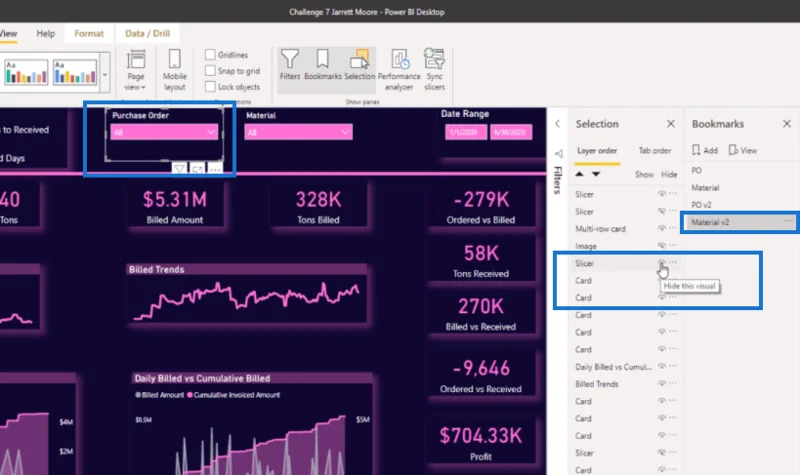Edit the Date Range start date field
This screenshot has width=800, height=475.
pos(465,132)
